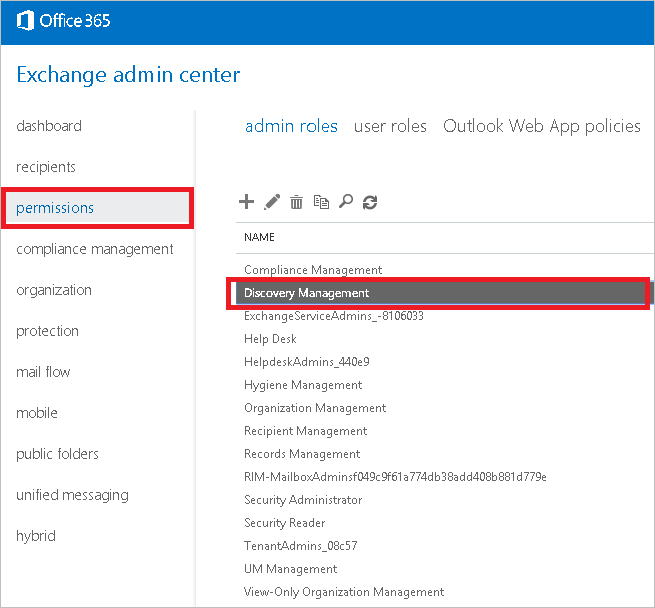This screenshot has width=655, height=608.
Task: Click the NAME column header
Action: 259,237
